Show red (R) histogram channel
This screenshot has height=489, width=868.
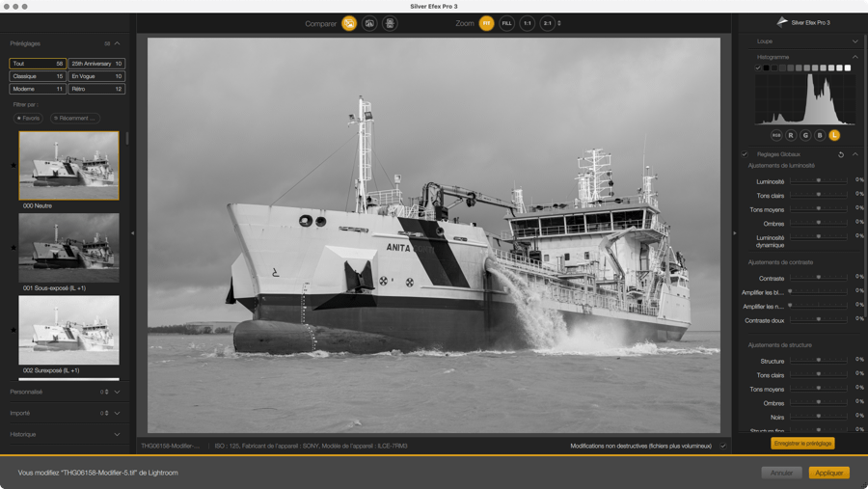click(791, 135)
